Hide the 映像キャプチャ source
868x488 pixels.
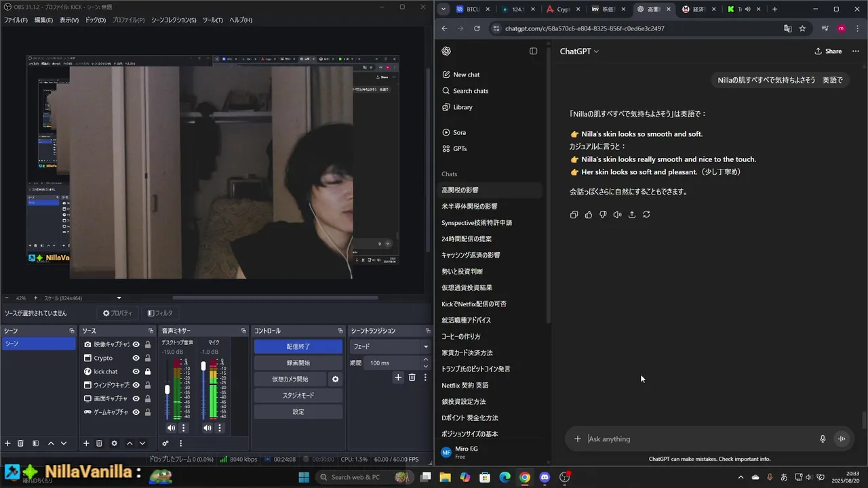pyautogui.click(x=136, y=344)
